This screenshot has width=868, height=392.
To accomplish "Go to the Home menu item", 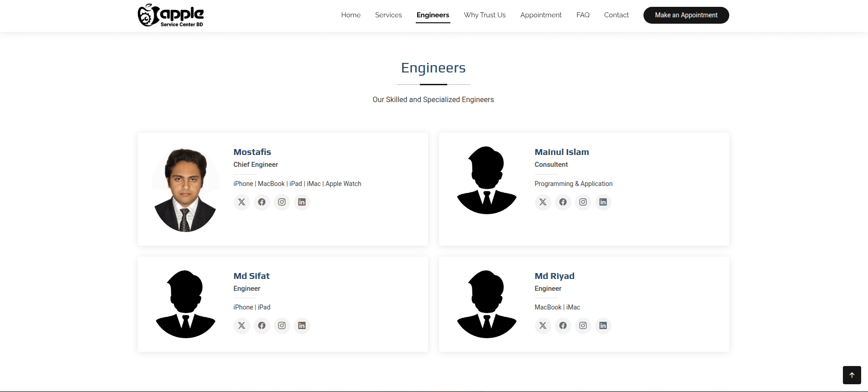I will pyautogui.click(x=350, y=15).
